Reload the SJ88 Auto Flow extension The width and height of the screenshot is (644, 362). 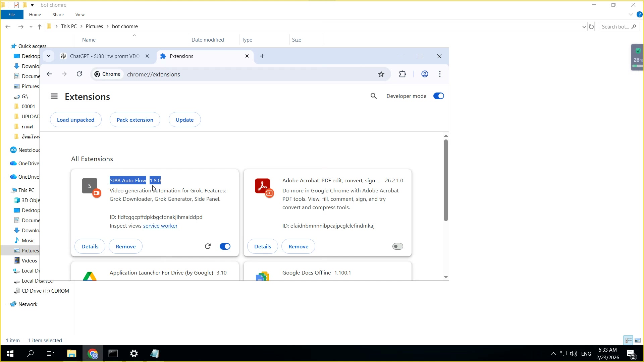coord(208,246)
